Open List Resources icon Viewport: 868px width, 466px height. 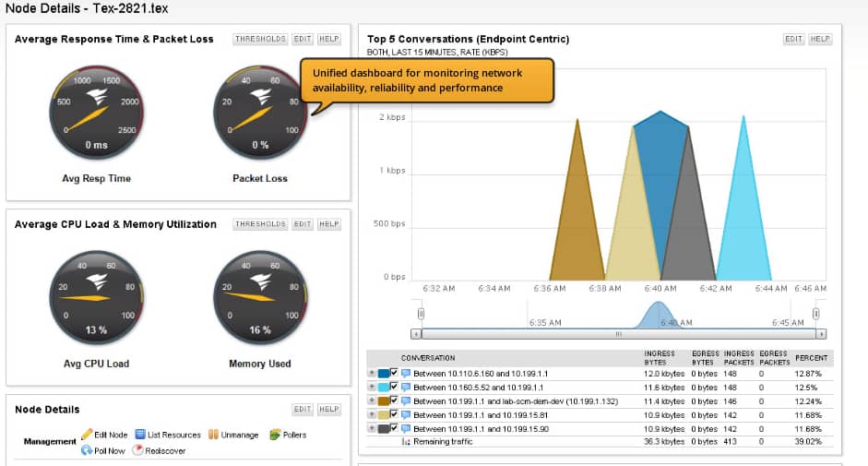140,435
